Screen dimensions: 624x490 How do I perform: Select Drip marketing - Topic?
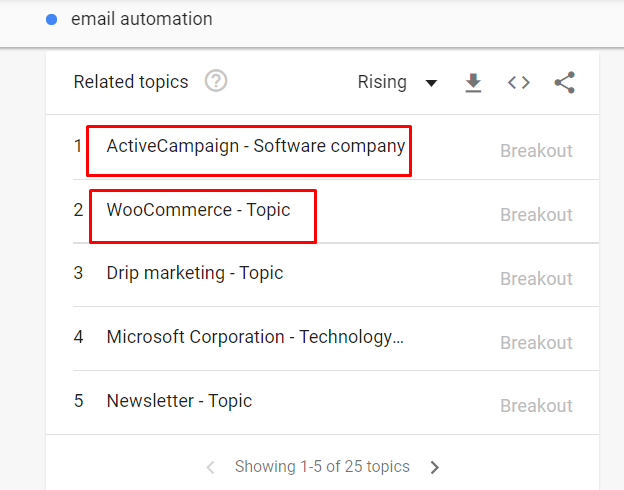[x=195, y=273]
